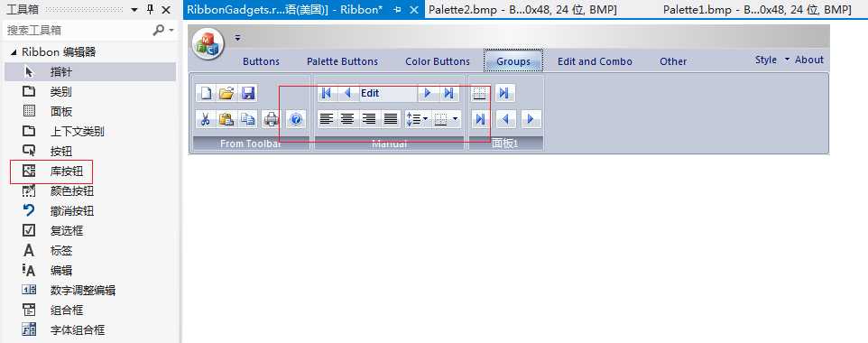The image size is (868, 343).
Task: Click the round MFC application button
Action: (208, 43)
